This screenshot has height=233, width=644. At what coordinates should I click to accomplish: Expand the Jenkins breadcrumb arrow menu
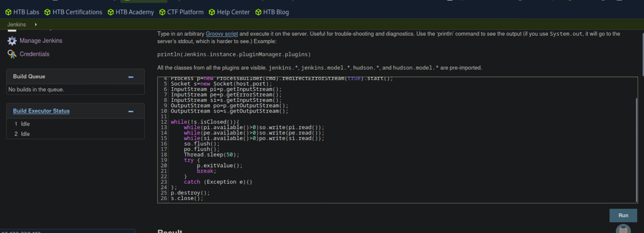36,24
